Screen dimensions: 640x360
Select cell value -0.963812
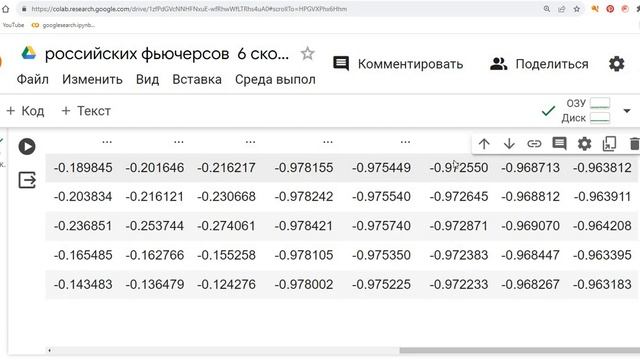602,167
